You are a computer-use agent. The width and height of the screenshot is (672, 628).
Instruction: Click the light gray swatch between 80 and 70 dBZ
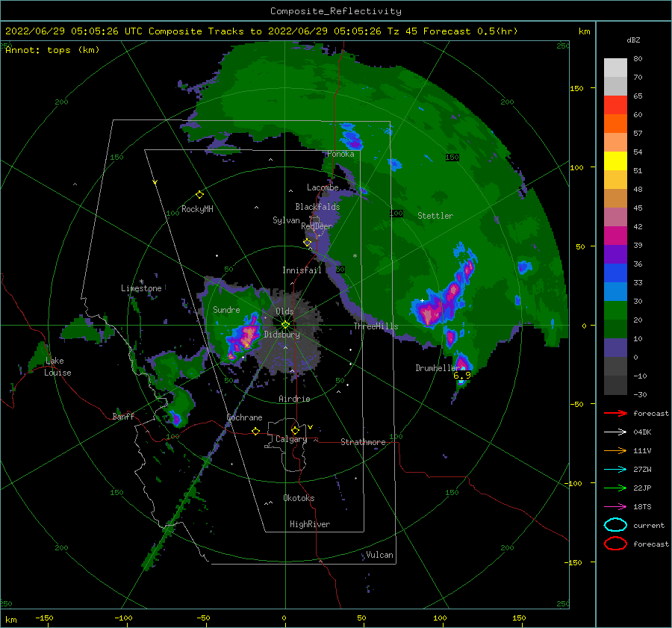[x=615, y=68]
